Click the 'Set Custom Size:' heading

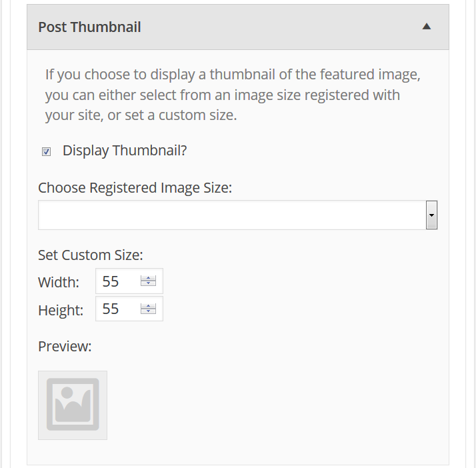[91, 255]
